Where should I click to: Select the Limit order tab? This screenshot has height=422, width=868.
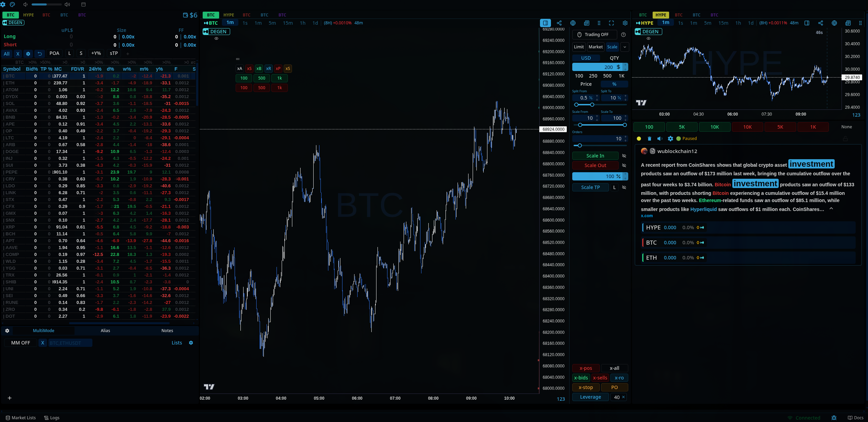[579, 47]
